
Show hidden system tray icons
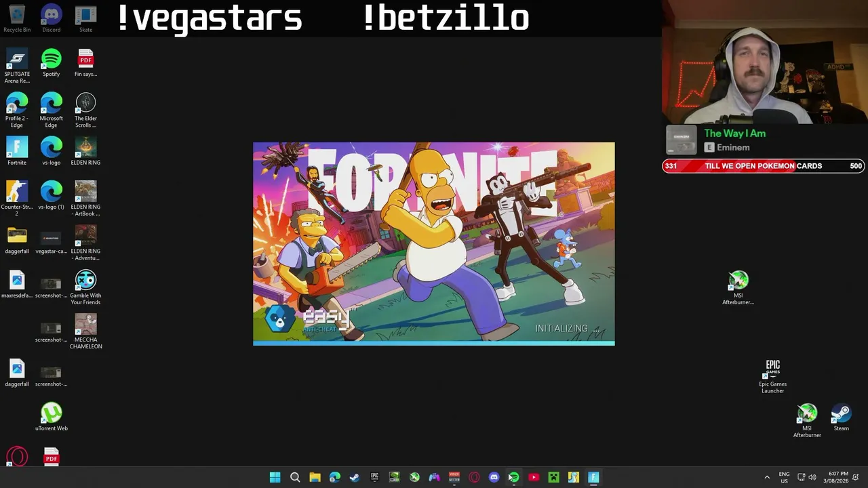pyautogui.click(x=767, y=477)
